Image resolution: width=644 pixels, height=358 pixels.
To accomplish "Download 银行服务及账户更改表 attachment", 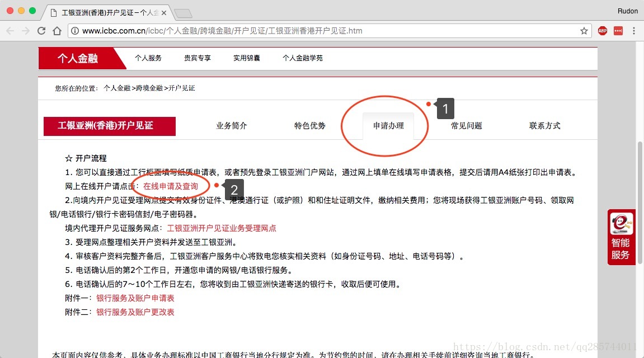I will tap(135, 312).
